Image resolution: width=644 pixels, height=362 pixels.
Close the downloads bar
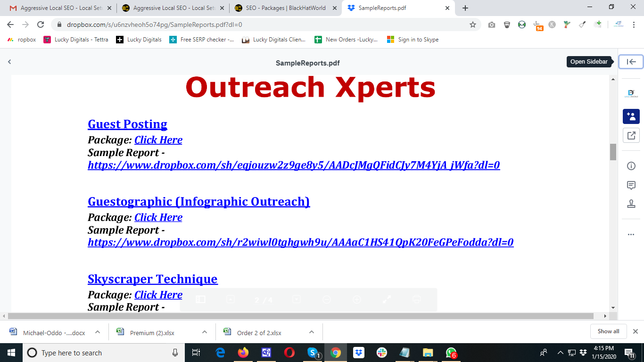click(636, 331)
